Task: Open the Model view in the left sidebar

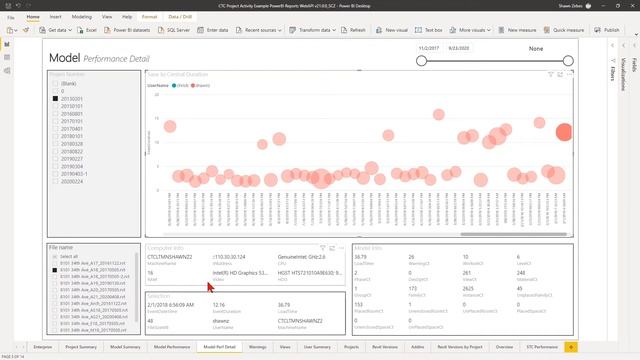Action: pyautogui.click(x=7, y=71)
